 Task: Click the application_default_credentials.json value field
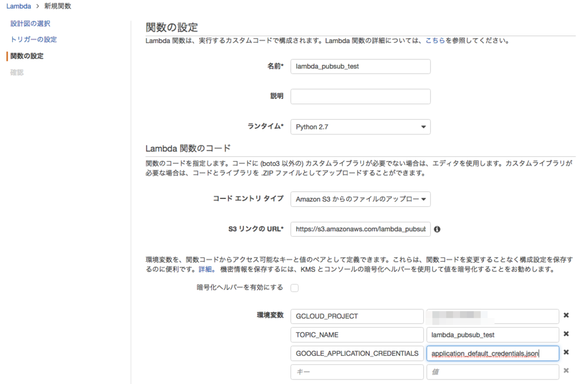[493, 354]
